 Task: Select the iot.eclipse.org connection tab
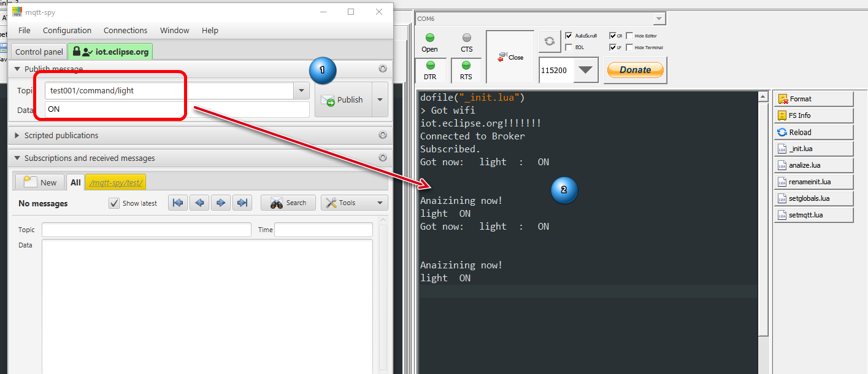click(110, 52)
